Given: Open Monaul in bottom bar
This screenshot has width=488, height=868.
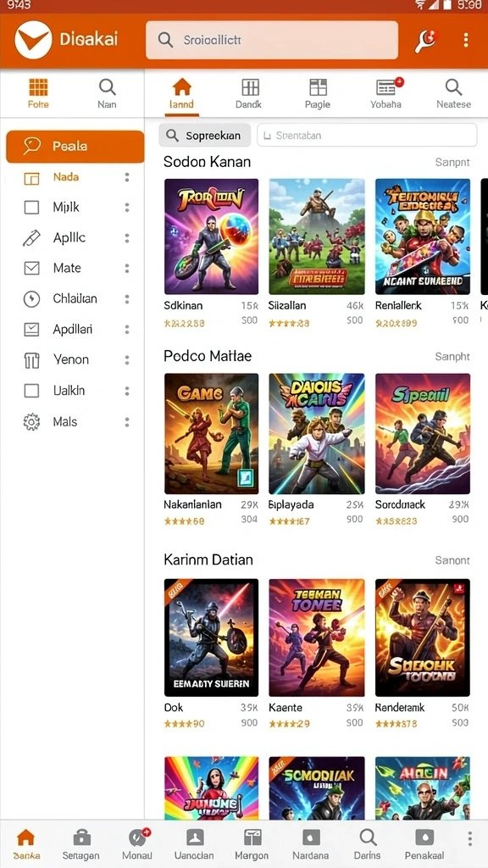Looking at the screenshot, I should (137, 844).
